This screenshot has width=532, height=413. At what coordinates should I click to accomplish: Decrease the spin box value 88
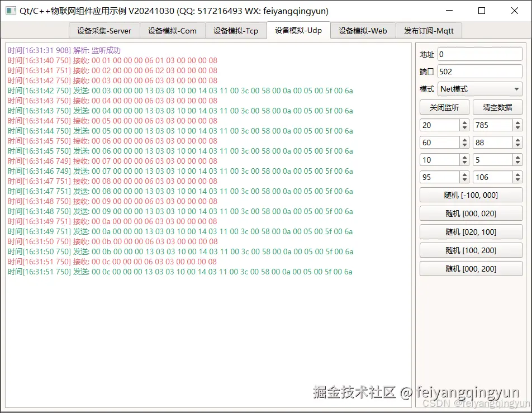517,146
